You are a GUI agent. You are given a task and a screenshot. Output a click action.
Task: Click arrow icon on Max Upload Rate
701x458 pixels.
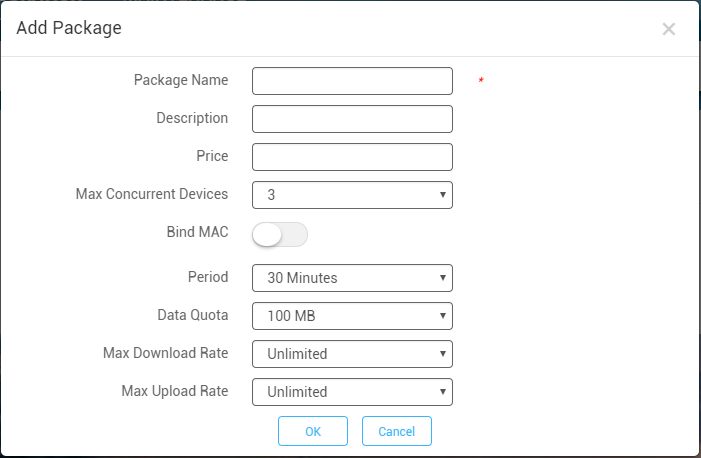(x=443, y=391)
